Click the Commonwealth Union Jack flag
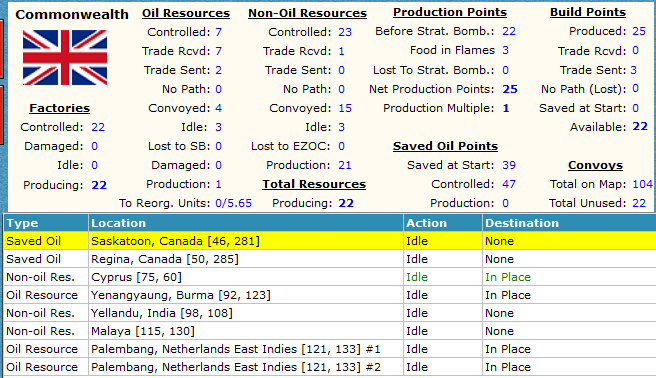The image size is (656, 378). (65, 58)
